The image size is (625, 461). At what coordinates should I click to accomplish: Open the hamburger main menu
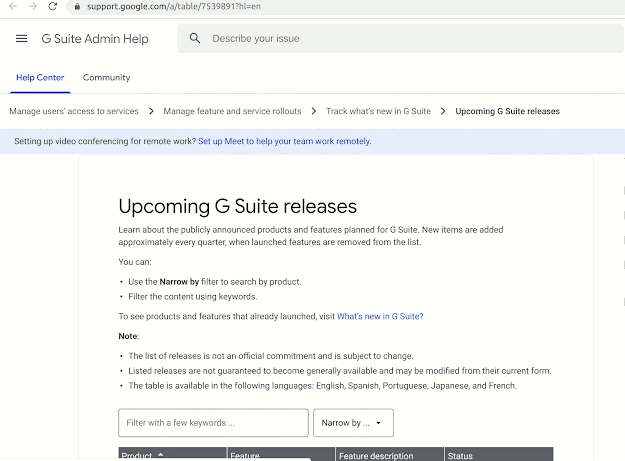[x=22, y=38]
